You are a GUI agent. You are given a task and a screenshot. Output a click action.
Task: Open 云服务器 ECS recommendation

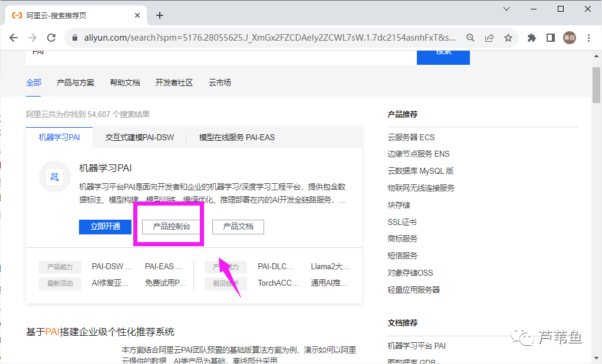411,137
